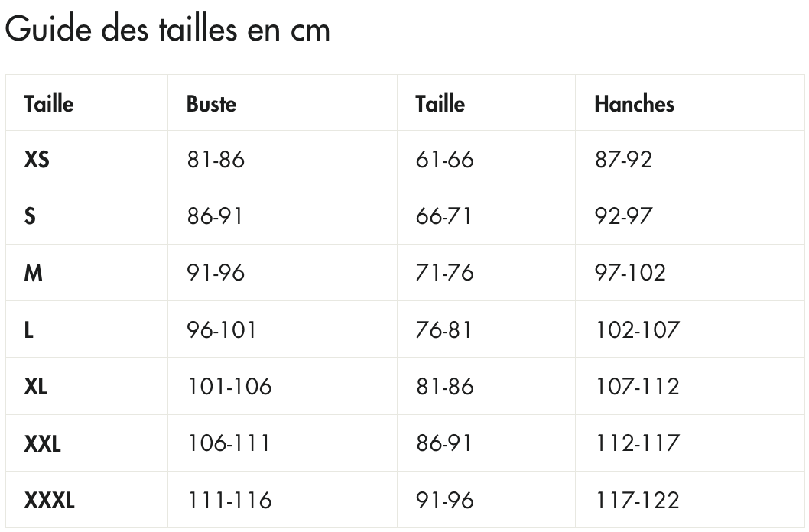The image size is (809, 532).
Task: Click the XXL size row label
Action: (42, 443)
